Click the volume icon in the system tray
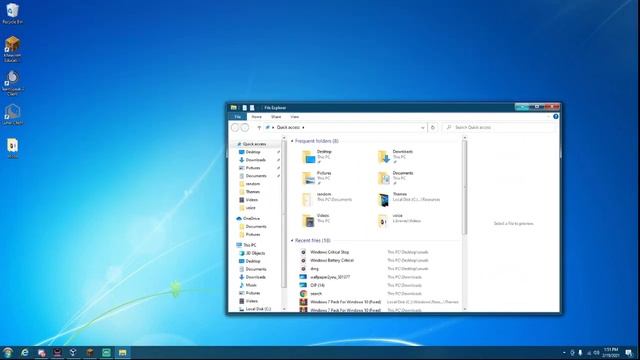Viewport: 640px width, 360px height. pyautogui.click(x=596, y=353)
